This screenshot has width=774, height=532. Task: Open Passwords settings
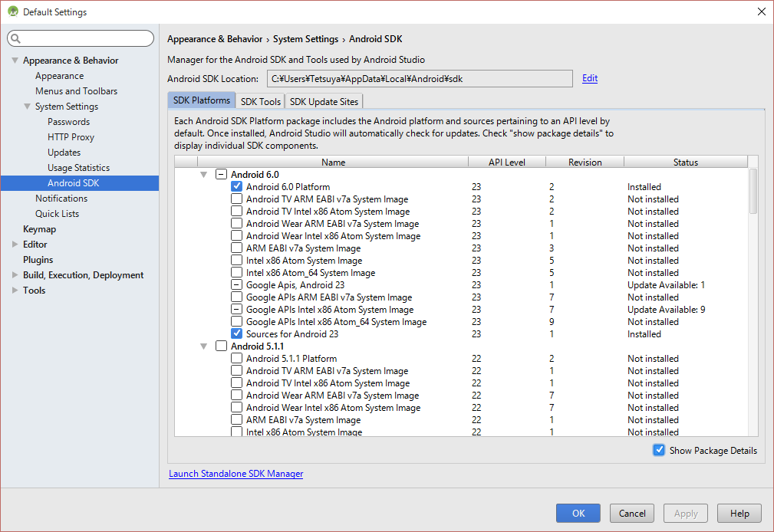tap(68, 121)
